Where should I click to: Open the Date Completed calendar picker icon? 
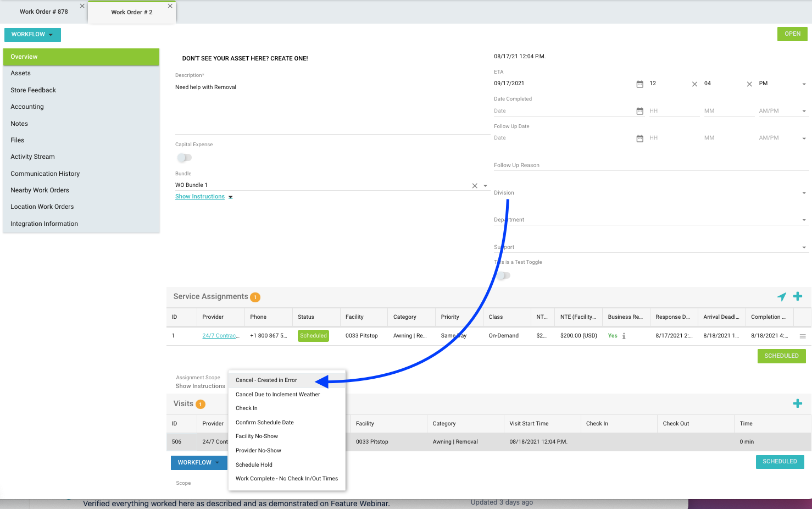(639, 111)
